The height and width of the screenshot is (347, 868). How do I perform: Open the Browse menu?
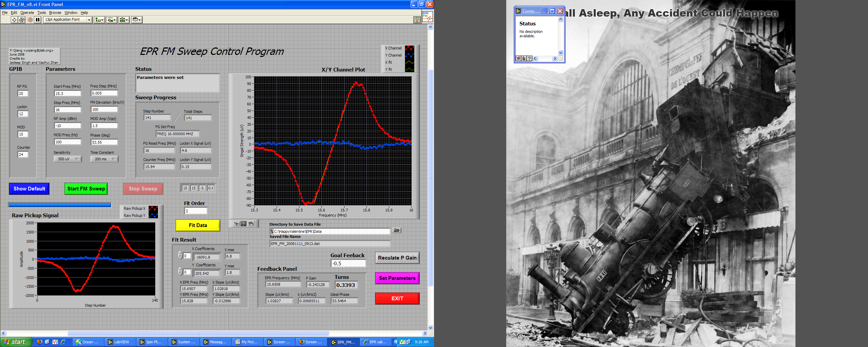pyautogui.click(x=55, y=13)
